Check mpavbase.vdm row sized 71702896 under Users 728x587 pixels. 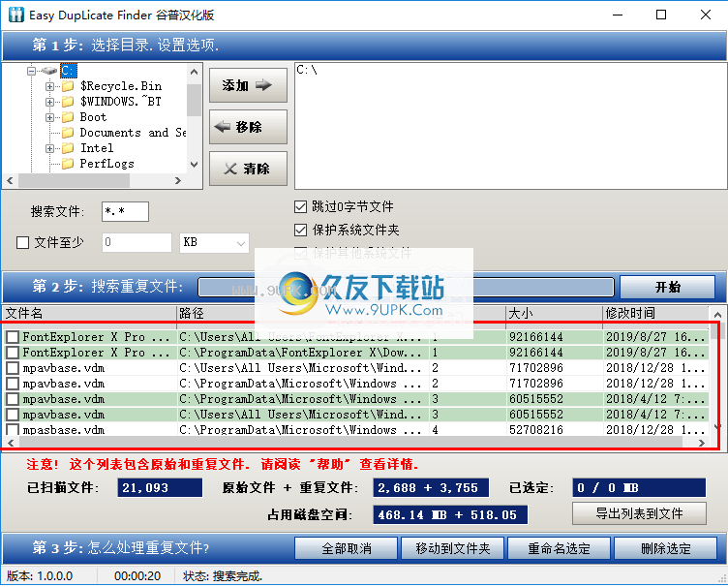[13, 368]
